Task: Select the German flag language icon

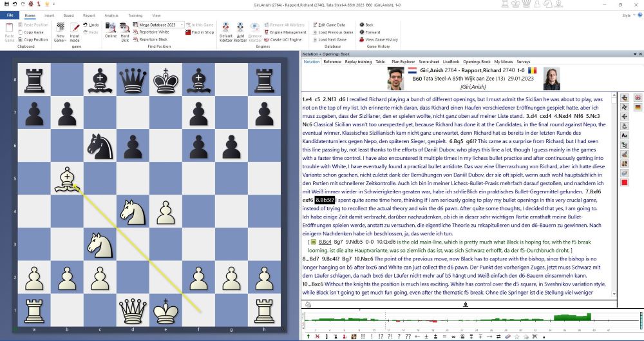Action: pyautogui.click(x=638, y=107)
